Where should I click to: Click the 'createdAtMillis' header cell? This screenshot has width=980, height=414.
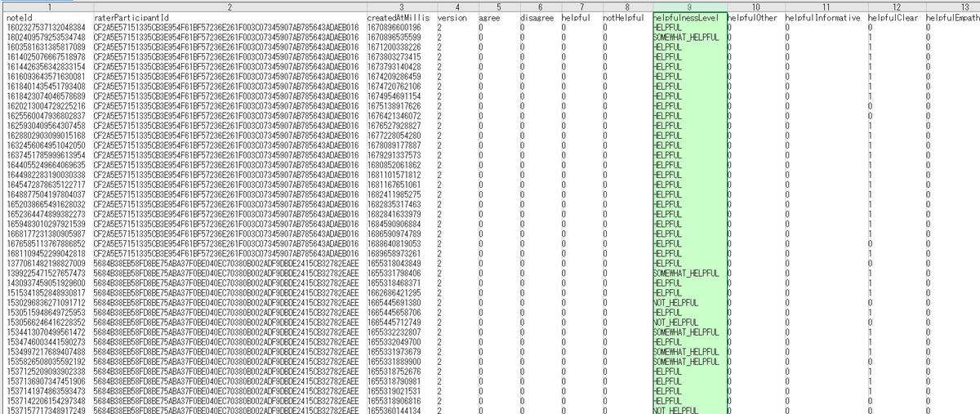point(400,17)
